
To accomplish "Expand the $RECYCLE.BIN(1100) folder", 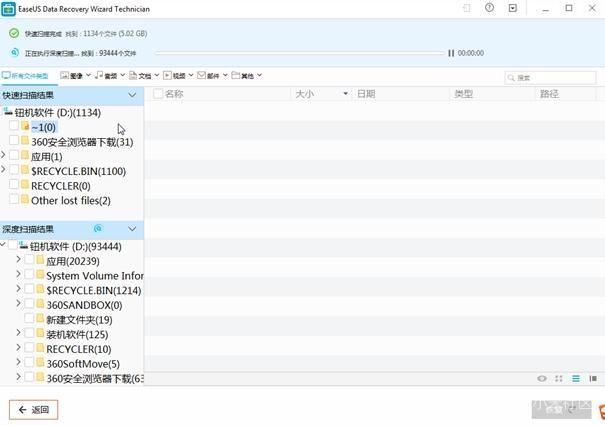I will (x=3, y=169).
